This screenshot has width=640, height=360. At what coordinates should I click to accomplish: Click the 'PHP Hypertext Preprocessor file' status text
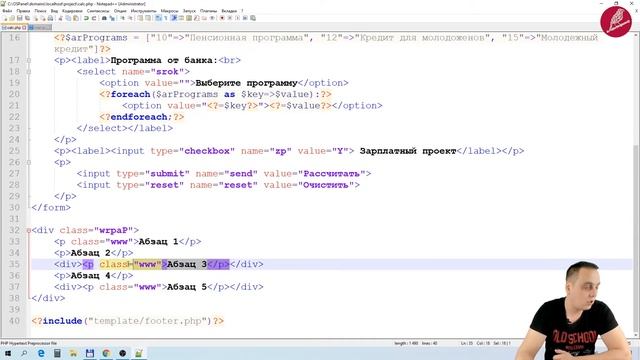pos(29,343)
